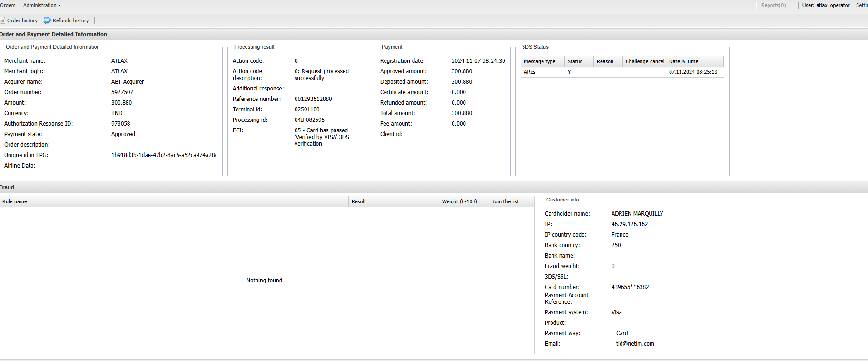Click the customer email tld@netim.com
Viewport: 868px width, 361px height.
tap(635, 344)
